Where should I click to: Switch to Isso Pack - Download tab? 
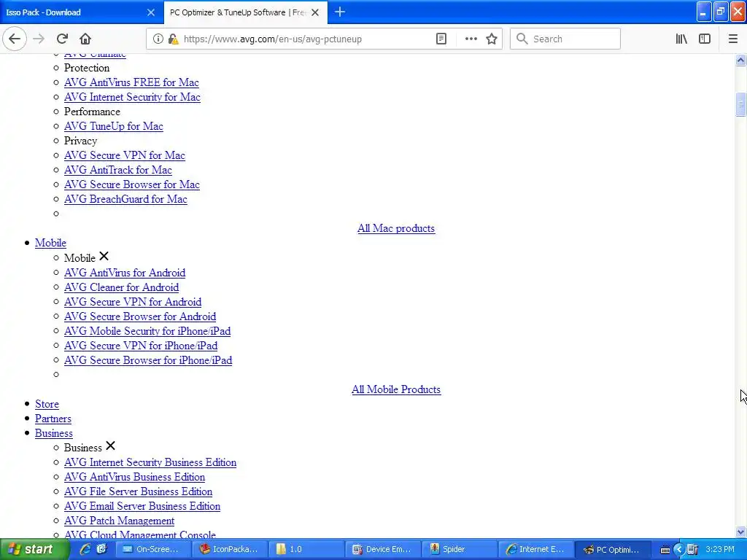[x=82, y=12]
